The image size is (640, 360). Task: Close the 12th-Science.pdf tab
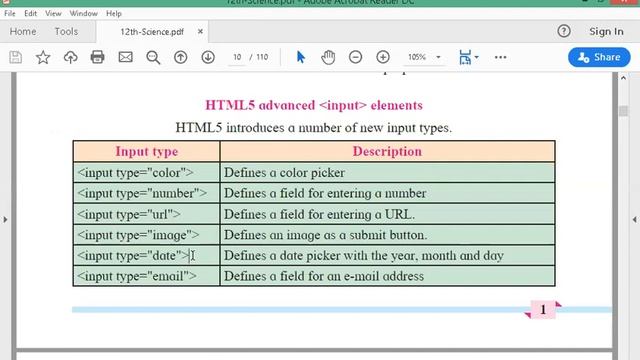[200, 31]
